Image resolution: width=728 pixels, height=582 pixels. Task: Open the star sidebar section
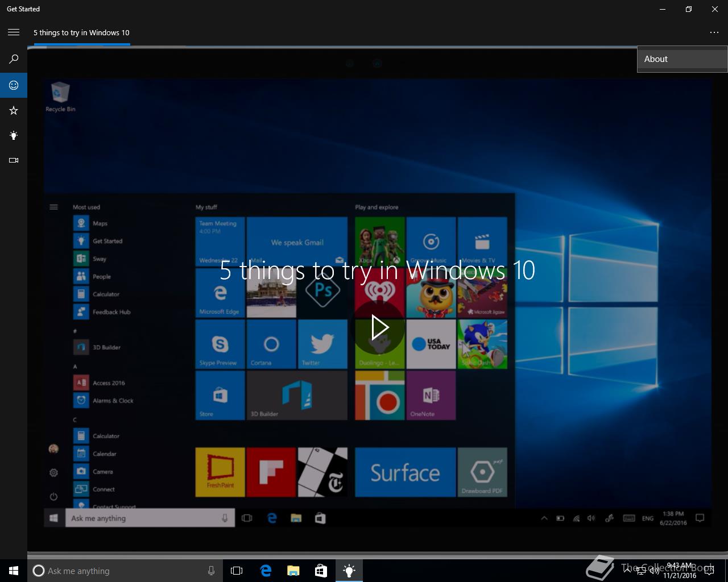pos(14,110)
